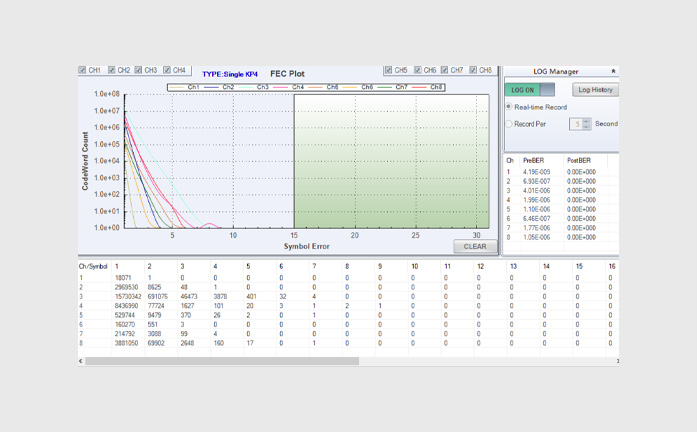Switch the LOG ON toggle
This screenshot has height=432, width=697.
530,90
